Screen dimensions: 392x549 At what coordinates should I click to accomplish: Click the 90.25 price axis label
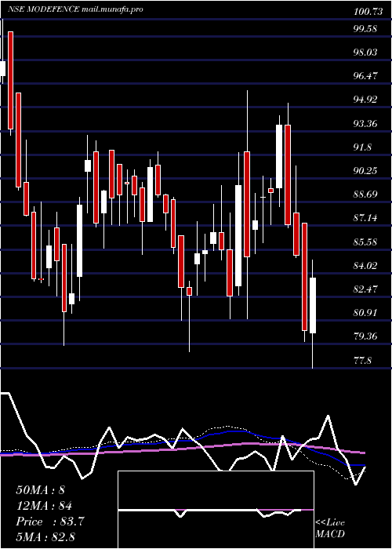365,170
